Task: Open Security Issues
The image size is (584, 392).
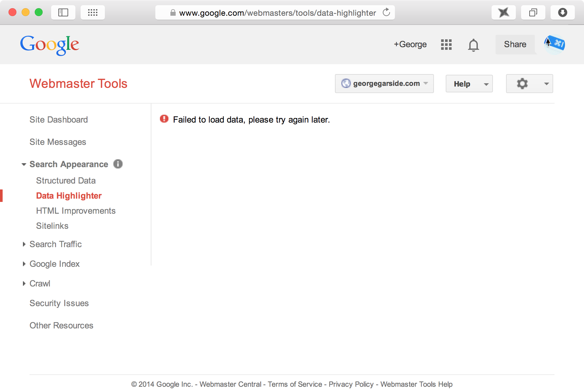Action: coord(59,303)
